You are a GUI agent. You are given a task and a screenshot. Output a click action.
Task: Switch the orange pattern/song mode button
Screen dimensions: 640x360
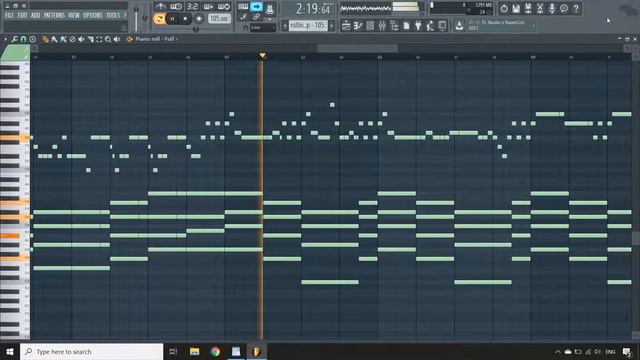click(x=159, y=19)
